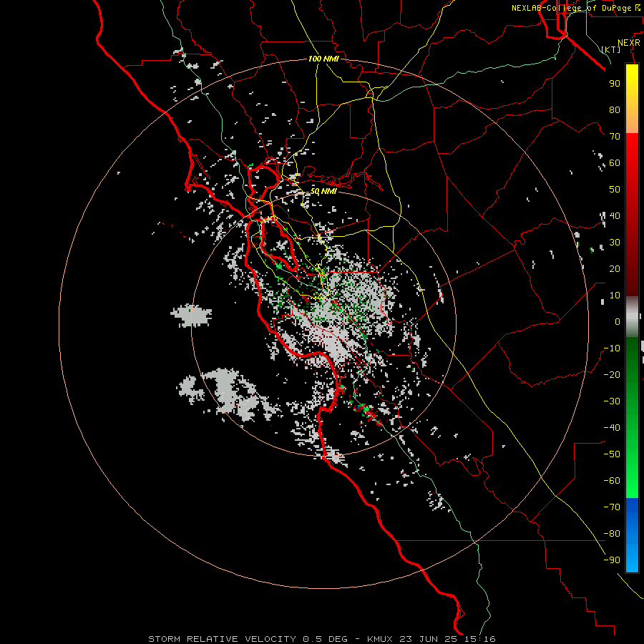This screenshot has width=644, height=644.
Task: Click the positive 10 value on the velocity scale
Action: pos(615,296)
